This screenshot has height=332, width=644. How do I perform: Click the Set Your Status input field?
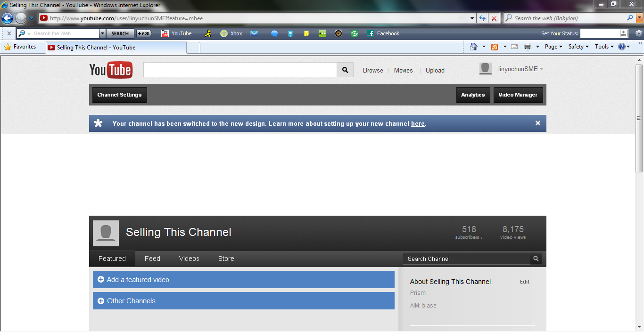[600, 33]
